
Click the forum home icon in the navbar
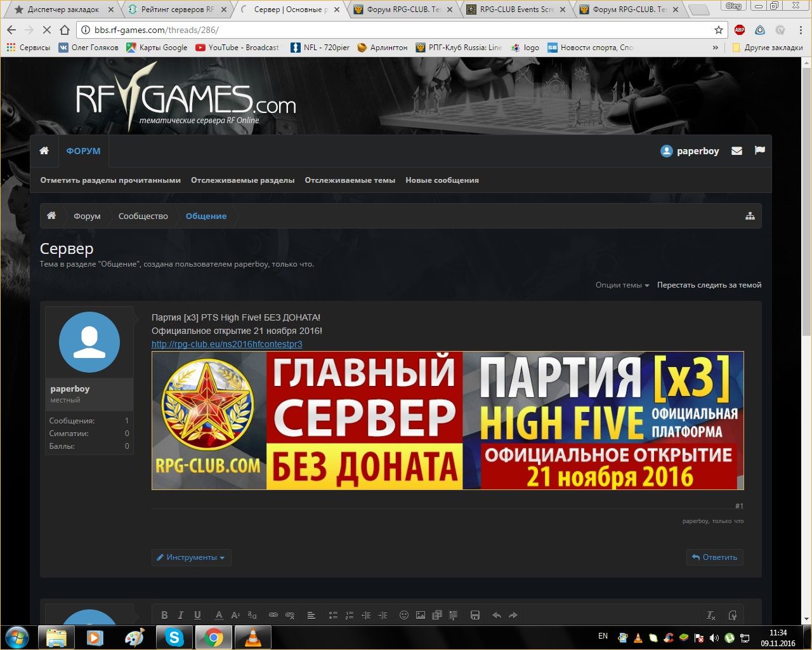[x=44, y=150]
